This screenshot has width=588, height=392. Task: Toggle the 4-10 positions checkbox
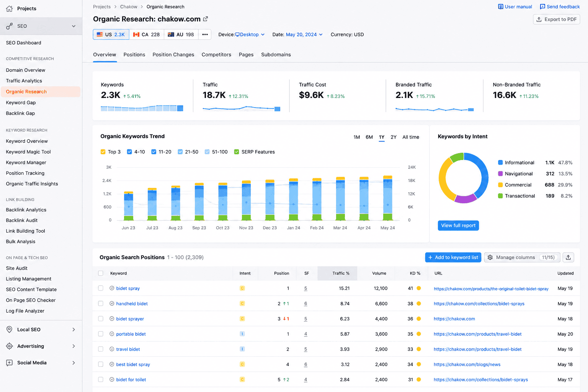click(x=129, y=152)
